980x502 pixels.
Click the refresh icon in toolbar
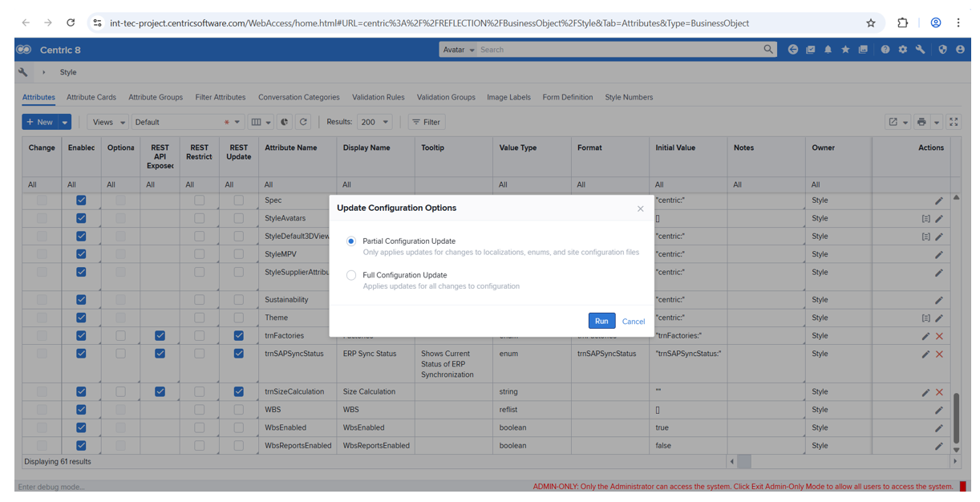pos(303,122)
